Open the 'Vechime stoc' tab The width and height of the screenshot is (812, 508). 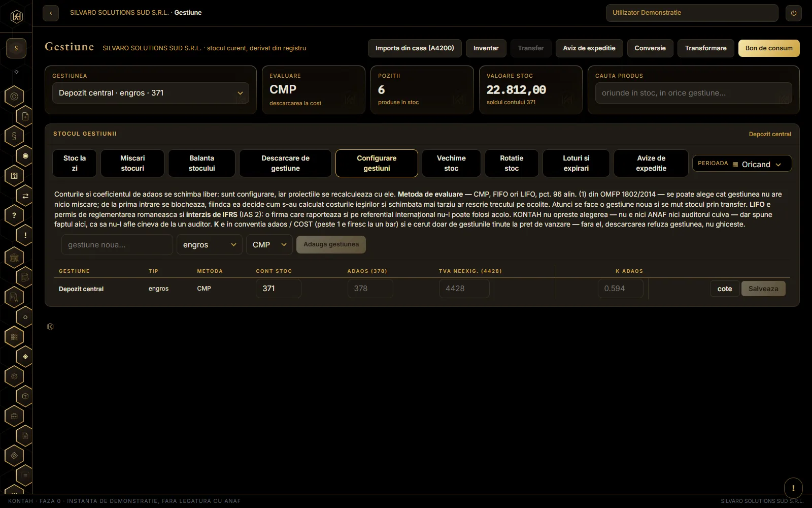451,163
